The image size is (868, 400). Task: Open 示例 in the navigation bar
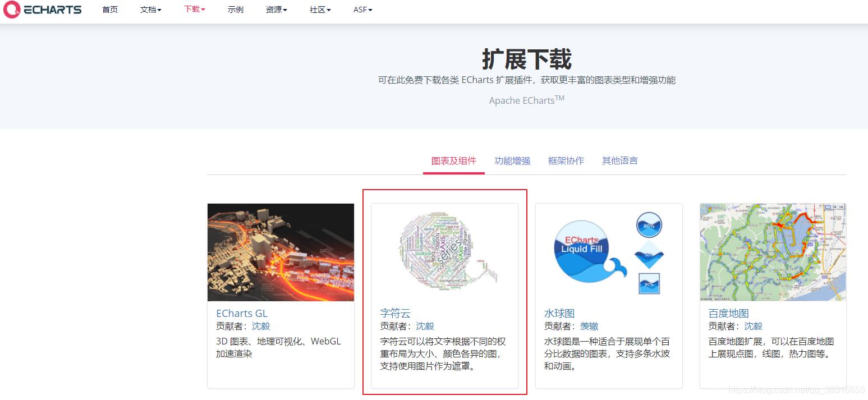pyautogui.click(x=236, y=10)
